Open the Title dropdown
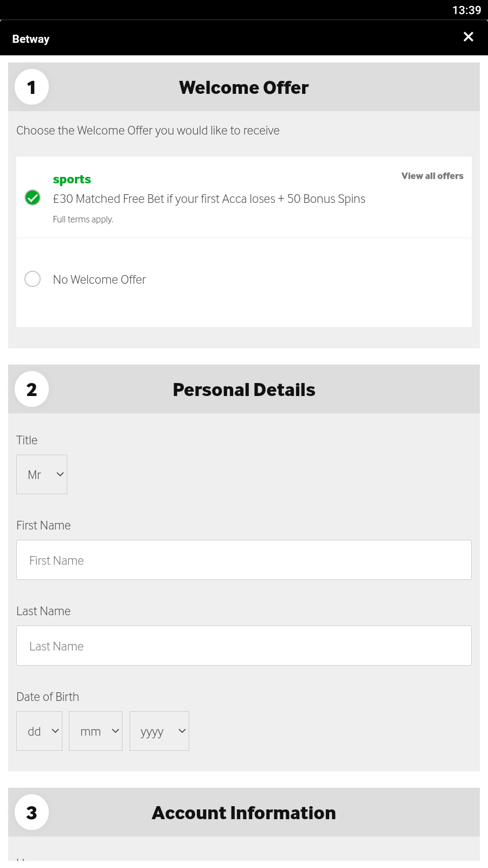Viewport: 488px width, 868px height. point(42,475)
